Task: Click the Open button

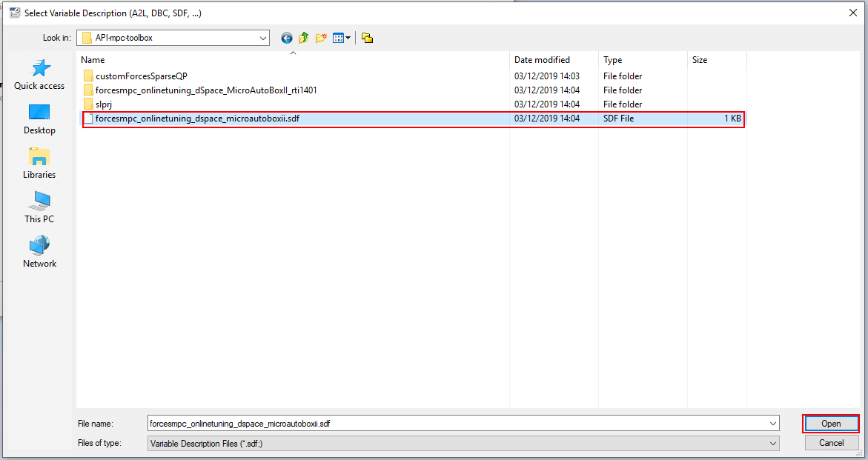Action: point(830,424)
